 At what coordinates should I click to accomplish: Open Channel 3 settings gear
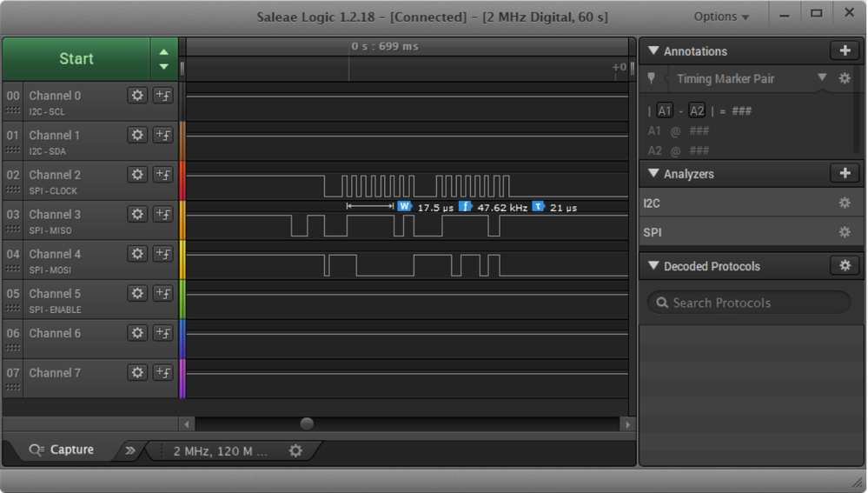pos(137,215)
